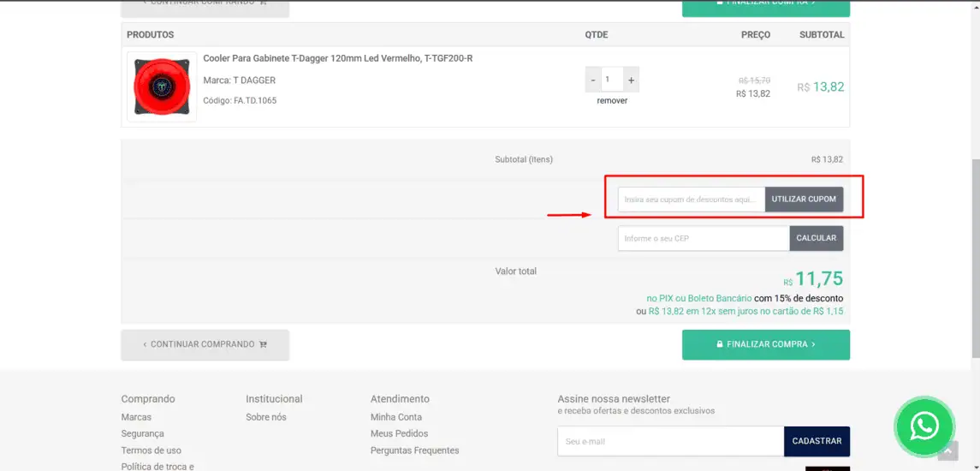Click the top FINALIZAR COMPRA button
This screenshot has height=471, width=980.
pyautogui.click(x=766, y=8)
